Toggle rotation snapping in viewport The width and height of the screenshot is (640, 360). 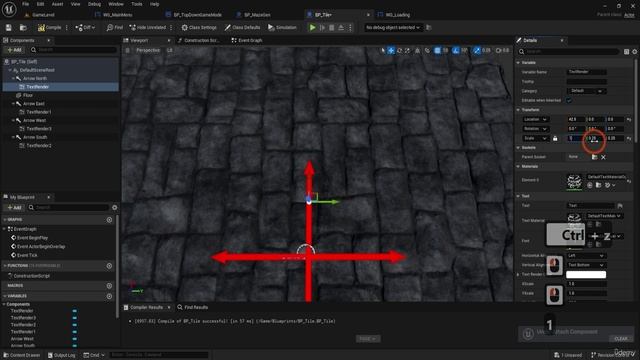(x=456, y=51)
